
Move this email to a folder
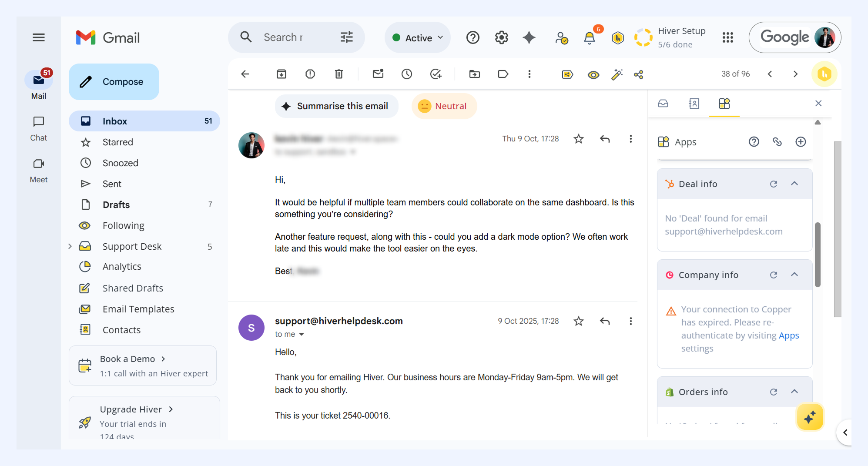[x=475, y=74]
